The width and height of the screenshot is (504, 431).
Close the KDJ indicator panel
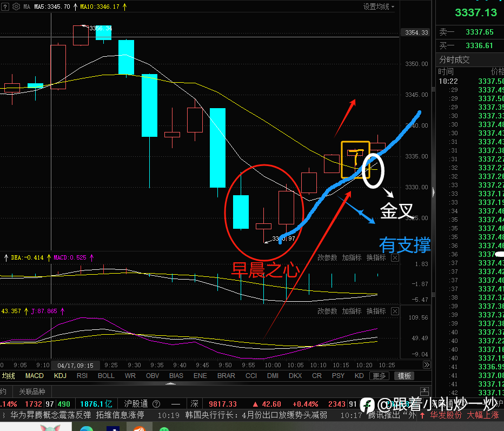point(395,311)
